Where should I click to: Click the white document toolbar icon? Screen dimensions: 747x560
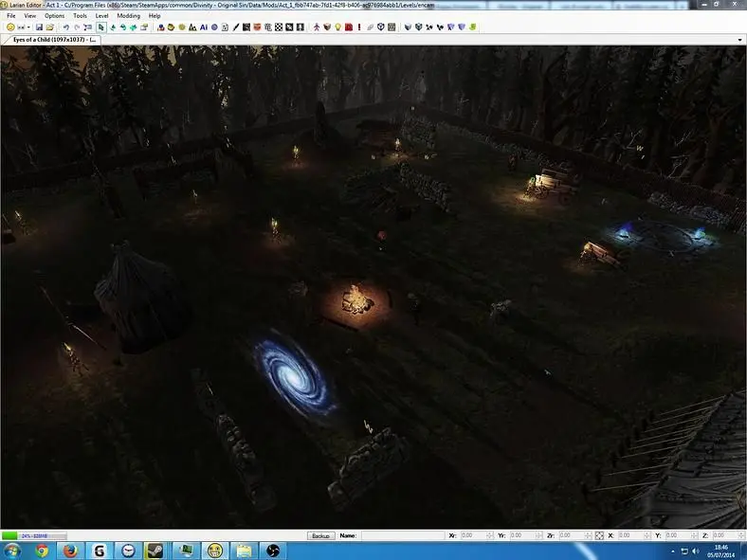point(225,27)
